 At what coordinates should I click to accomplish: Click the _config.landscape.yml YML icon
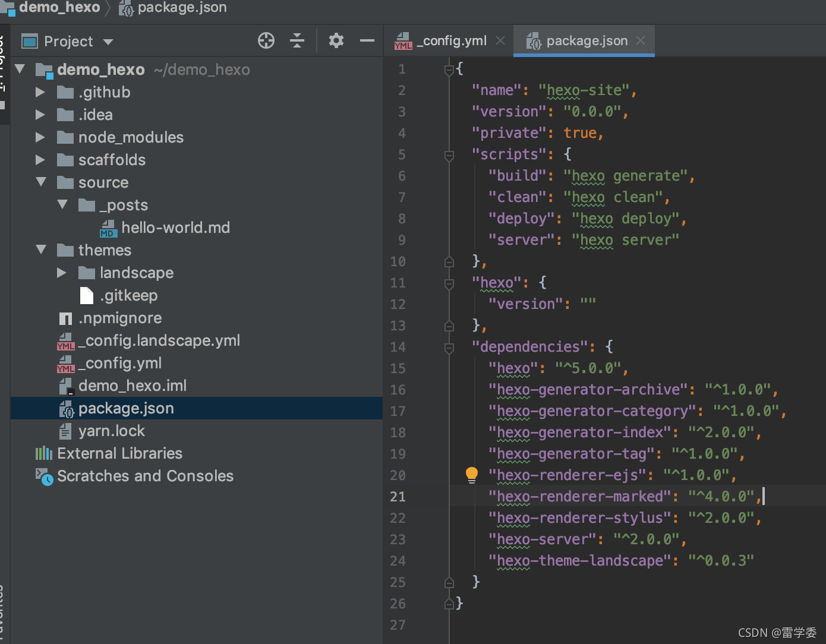click(x=65, y=341)
